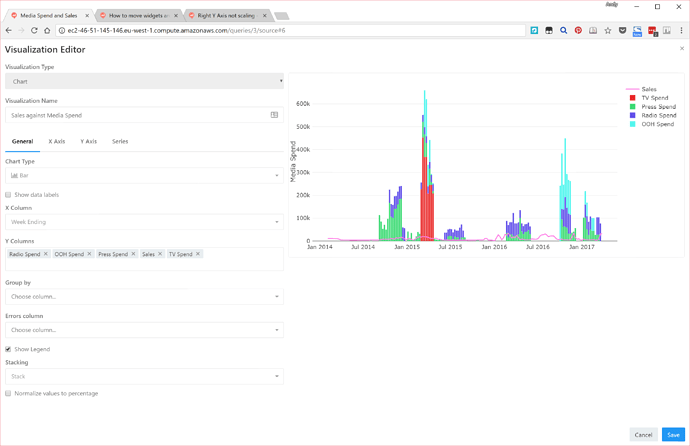Toggle Press Spend green legend swatch
The height and width of the screenshot is (446, 690).
[632, 106]
